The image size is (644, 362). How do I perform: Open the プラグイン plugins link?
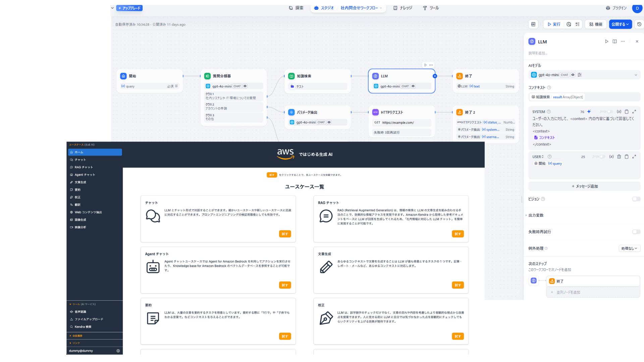tap(616, 8)
